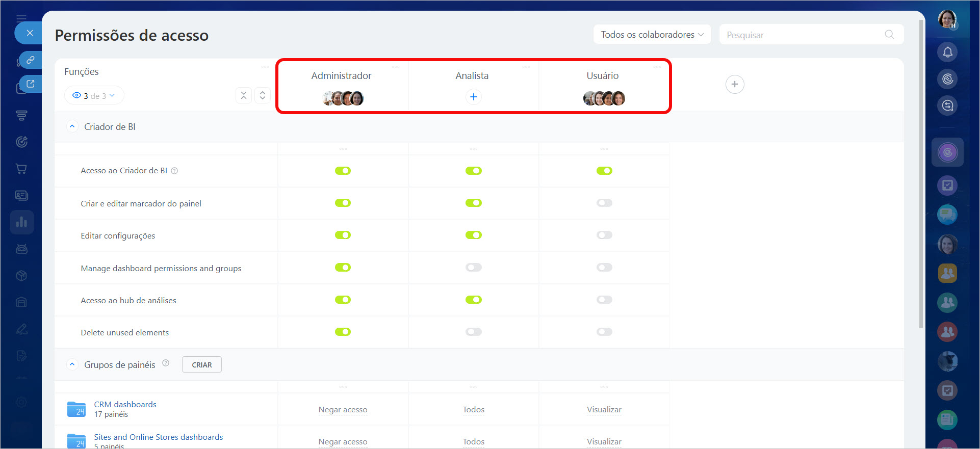
Task: Click the search magnifier icon
Action: point(889,35)
